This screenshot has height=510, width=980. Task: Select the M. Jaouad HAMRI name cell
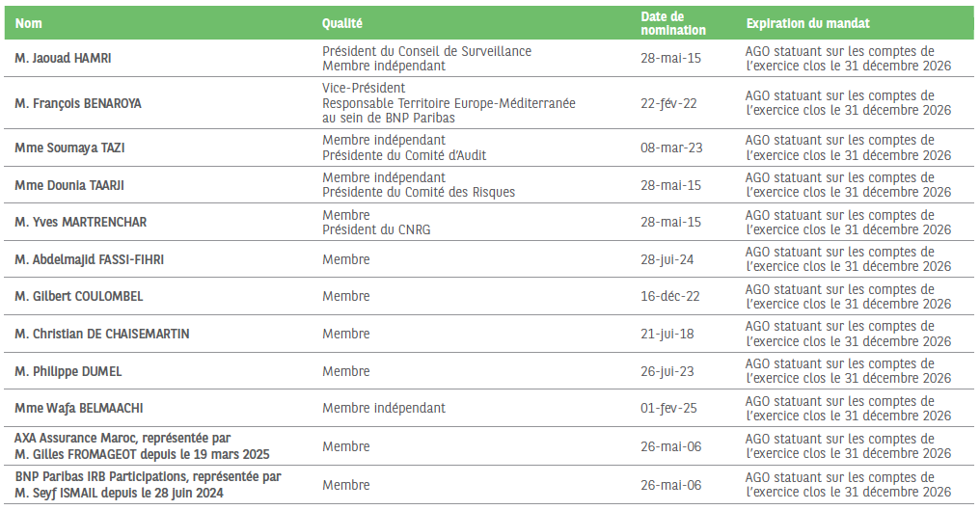[63, 59]
